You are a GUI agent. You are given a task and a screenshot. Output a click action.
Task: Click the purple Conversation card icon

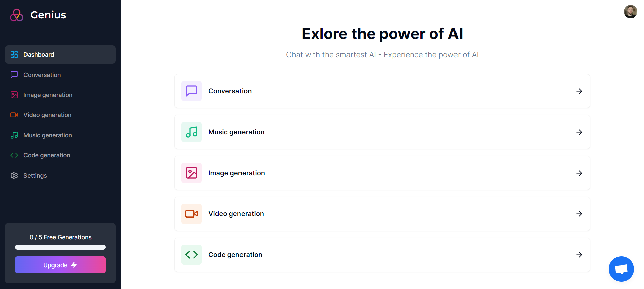(x=192, y=91)
